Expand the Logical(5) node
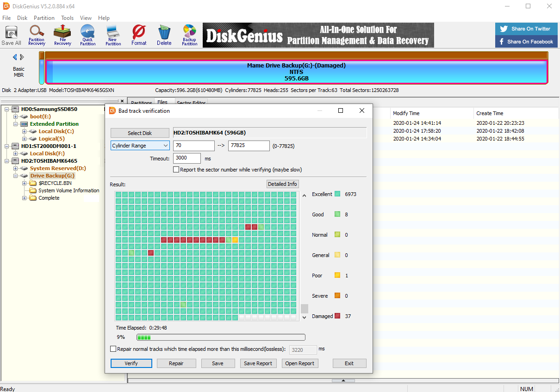This screenshot has width=560, height=392. 24,139
